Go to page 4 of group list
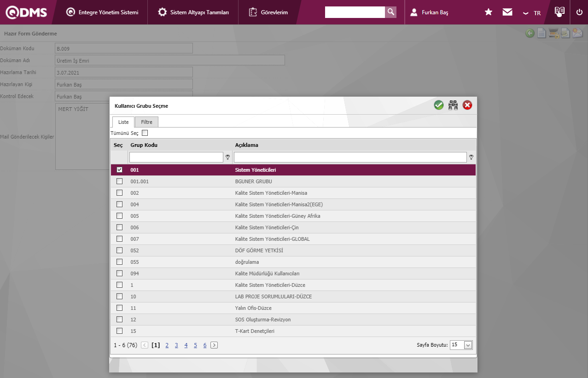Viewport: 588px width, 378px height. 186,345
